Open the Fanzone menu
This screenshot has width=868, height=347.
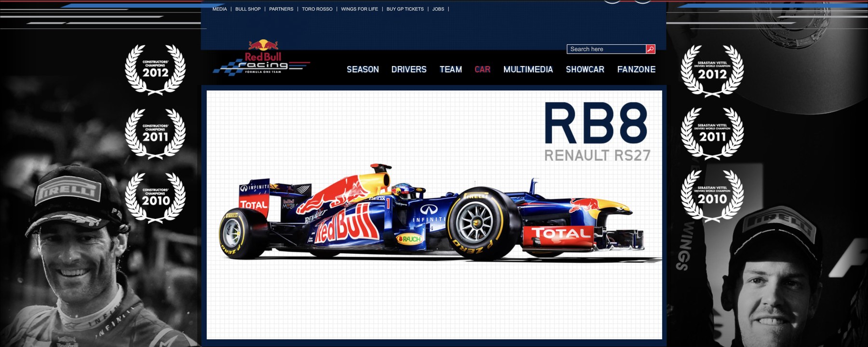coord(637,69)
